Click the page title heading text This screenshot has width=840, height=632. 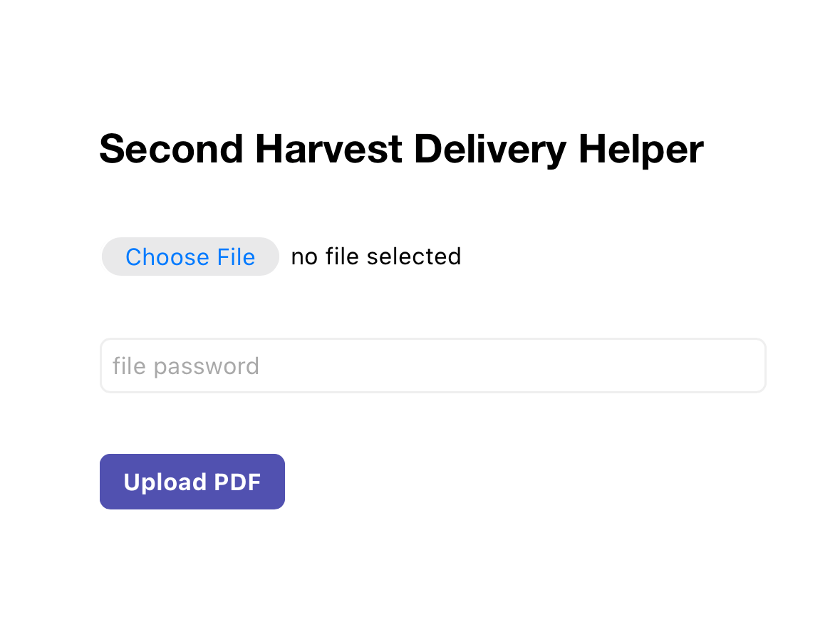click(x=401, y=149)
